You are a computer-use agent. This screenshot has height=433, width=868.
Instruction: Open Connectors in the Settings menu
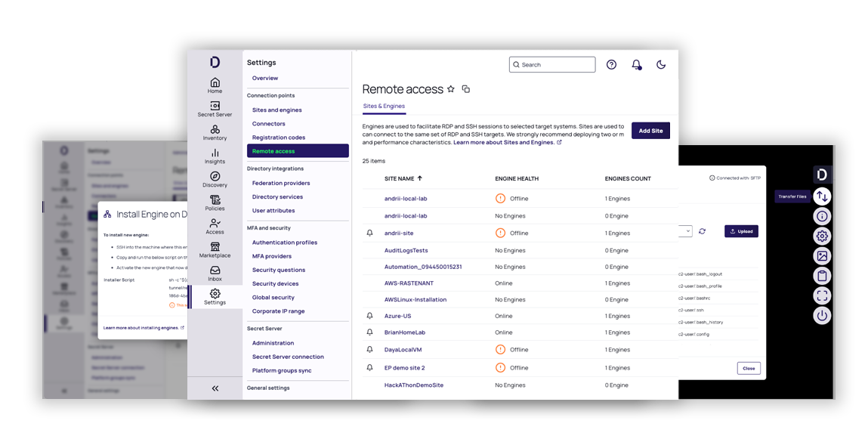tap(268, 123)
